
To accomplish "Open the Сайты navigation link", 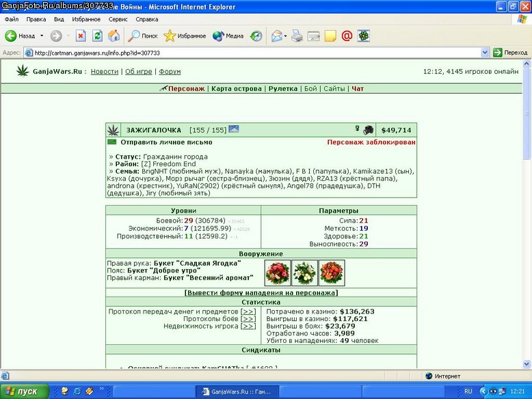I will (x=334, y=89).
